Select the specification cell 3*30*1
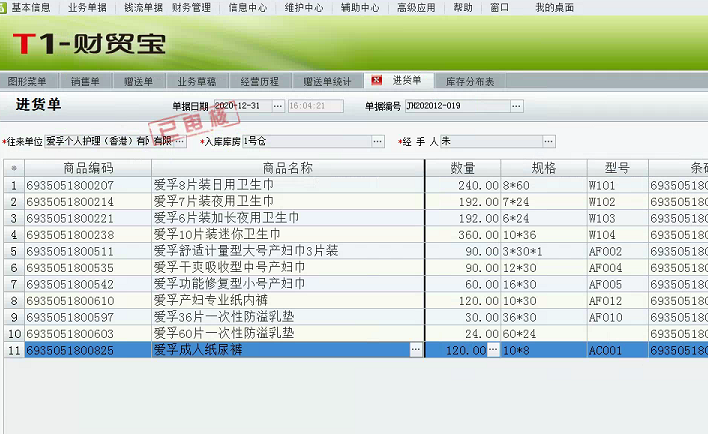 click(x=544, y=251)
